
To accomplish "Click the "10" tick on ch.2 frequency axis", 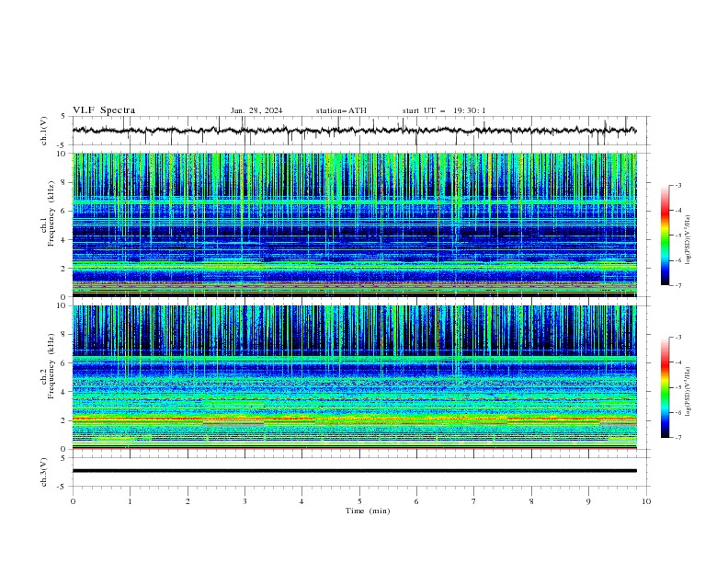I will [x=63, y=305].
